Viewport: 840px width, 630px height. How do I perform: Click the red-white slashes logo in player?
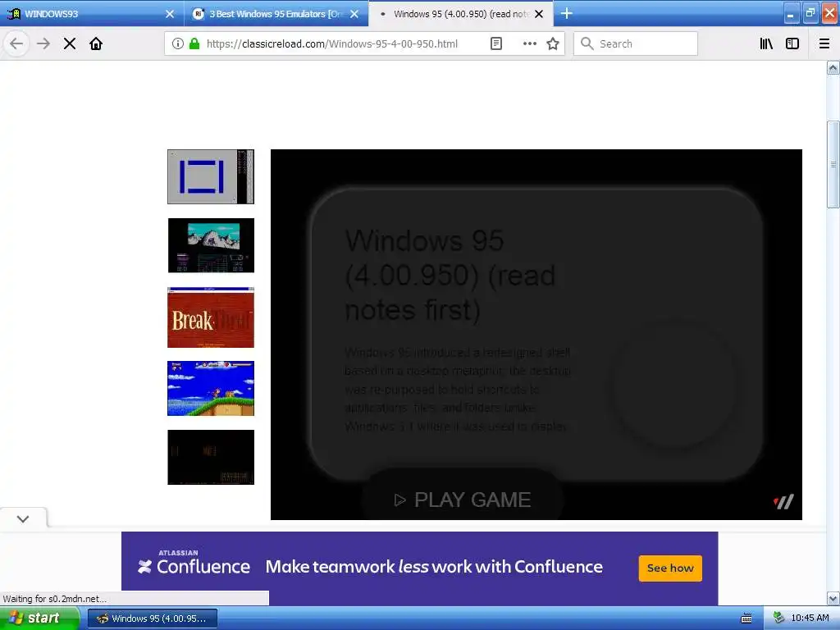[x=783, y=502]
